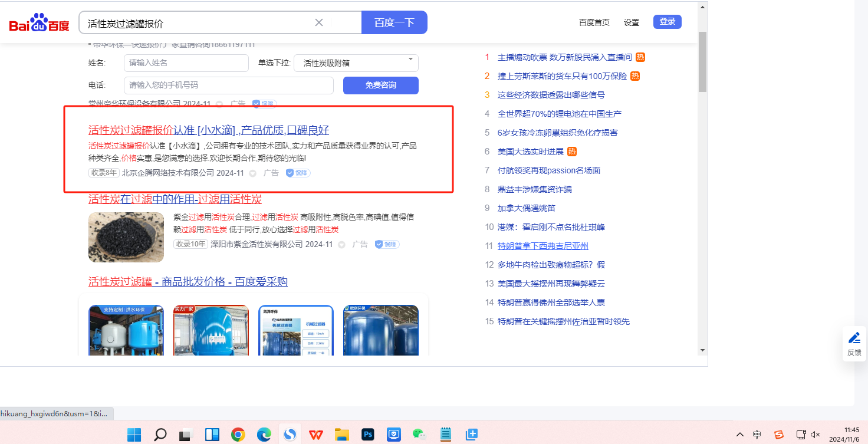Open the 反馈 feedback pencil icon
The image size is (868, 444).
click(x=854, y=338)
